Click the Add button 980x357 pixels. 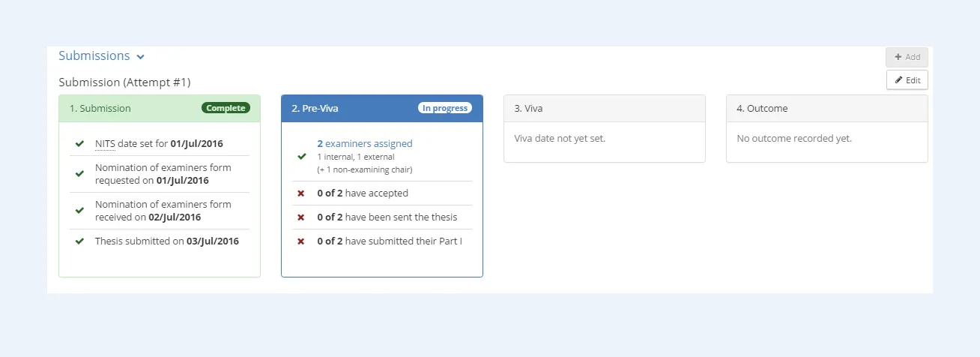907,57
